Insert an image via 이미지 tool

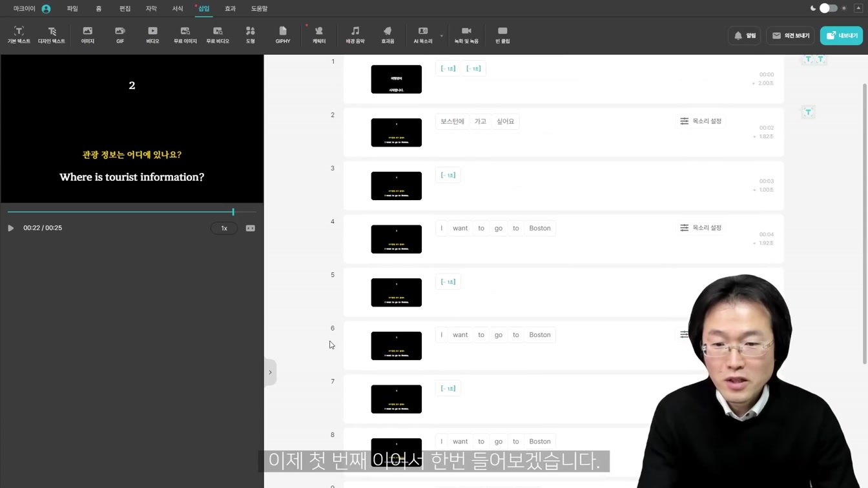[88, 35]
